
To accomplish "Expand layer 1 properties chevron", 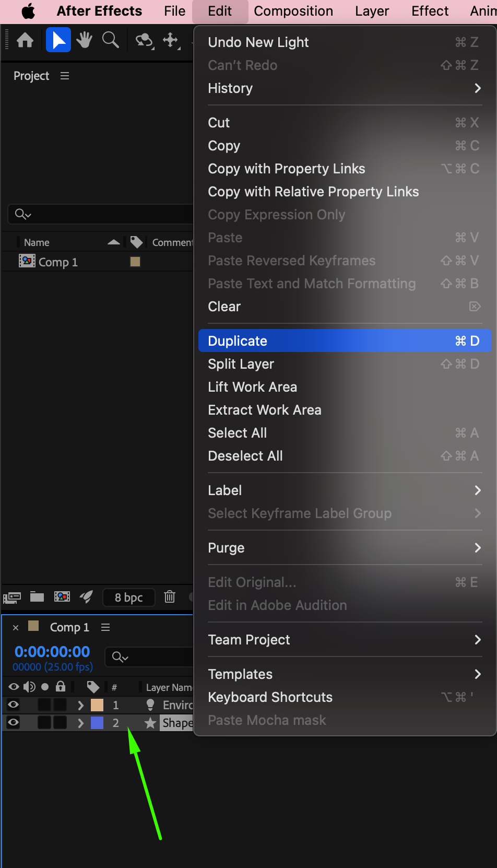I will pos(80,706).
